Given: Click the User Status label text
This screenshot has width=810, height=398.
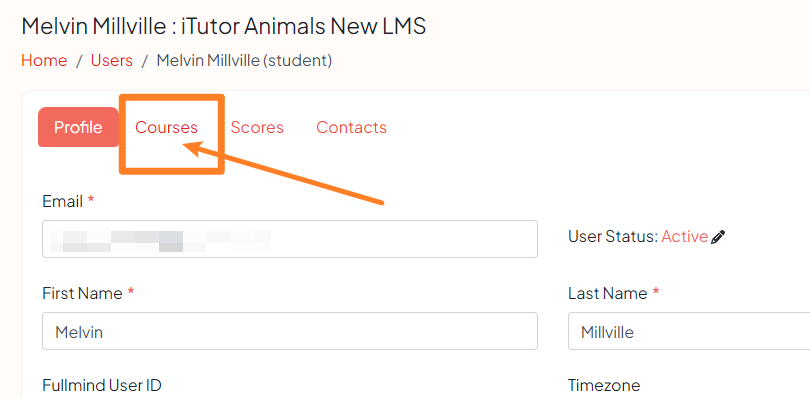Looking at the screenshot, I should click(613, 237).
